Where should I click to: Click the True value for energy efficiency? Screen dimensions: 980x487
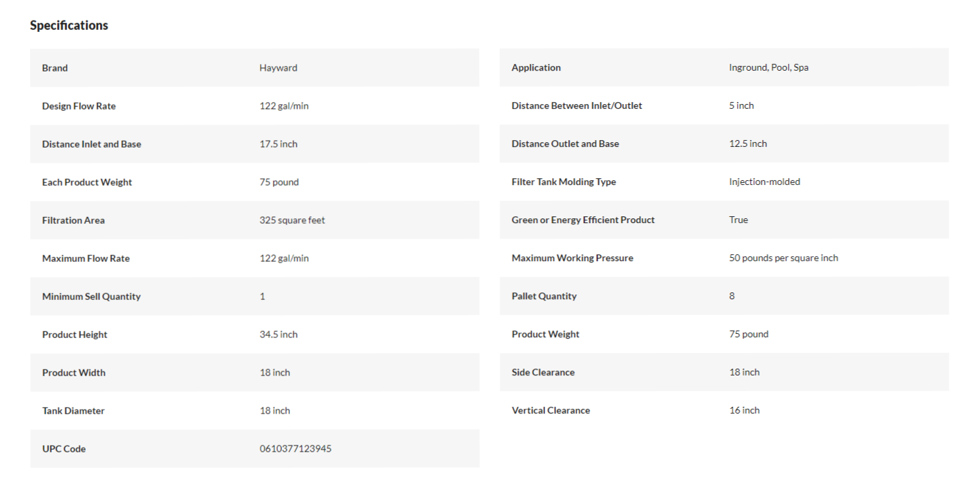click(738, 220)
